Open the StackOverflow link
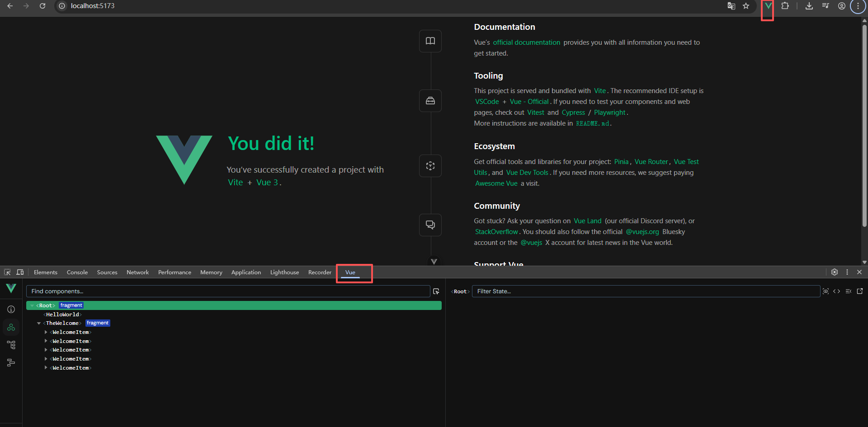The width and height of the screenshot is (868, 427). [x=496, y=232]
